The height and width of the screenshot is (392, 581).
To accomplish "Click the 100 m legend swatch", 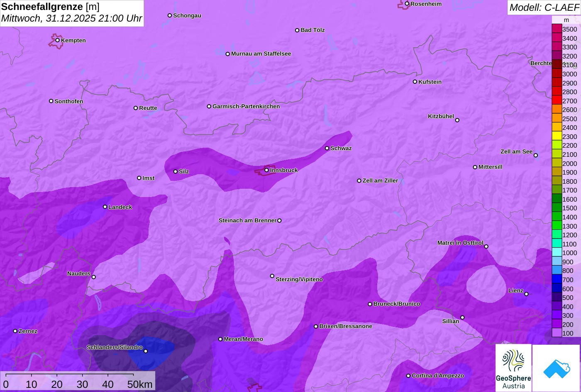I will click(557, 333).
